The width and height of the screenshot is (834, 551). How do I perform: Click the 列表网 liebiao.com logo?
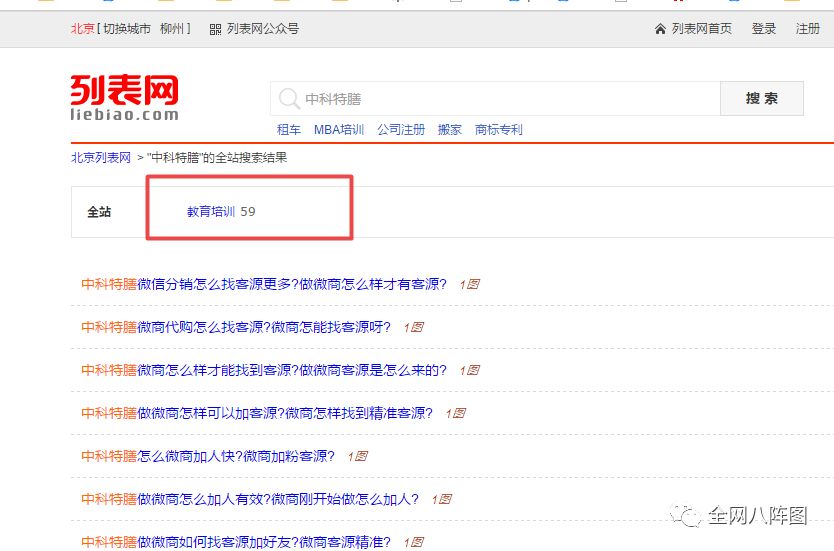[124, 97]
